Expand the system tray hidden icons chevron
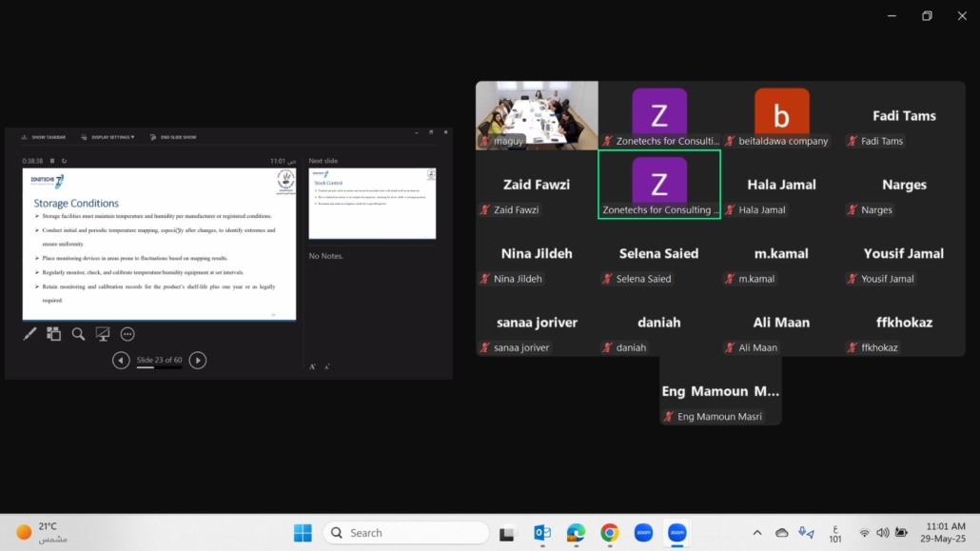Image resolution: width=980 pixels, height=551 pixels. point(757,533)
